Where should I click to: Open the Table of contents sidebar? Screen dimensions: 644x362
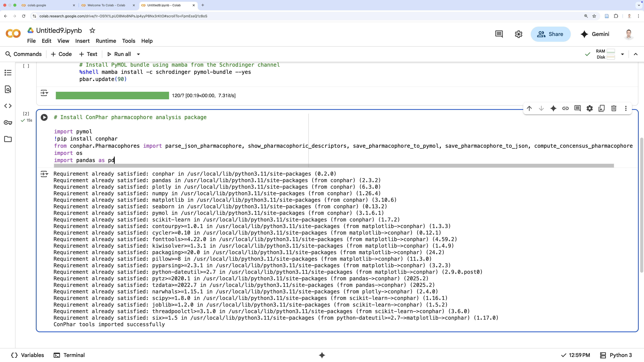click(x=8, y=73)
